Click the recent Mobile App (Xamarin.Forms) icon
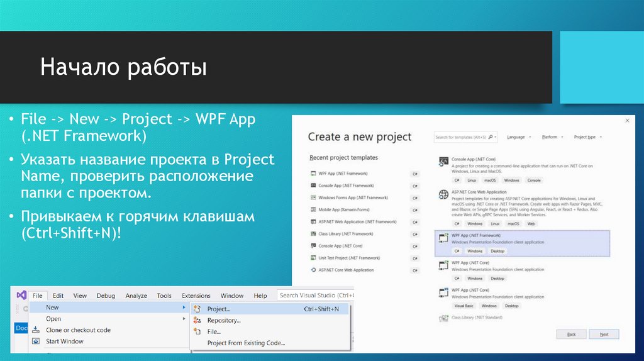The height and width of the screenshot is (361, 644). click(313, 210)
